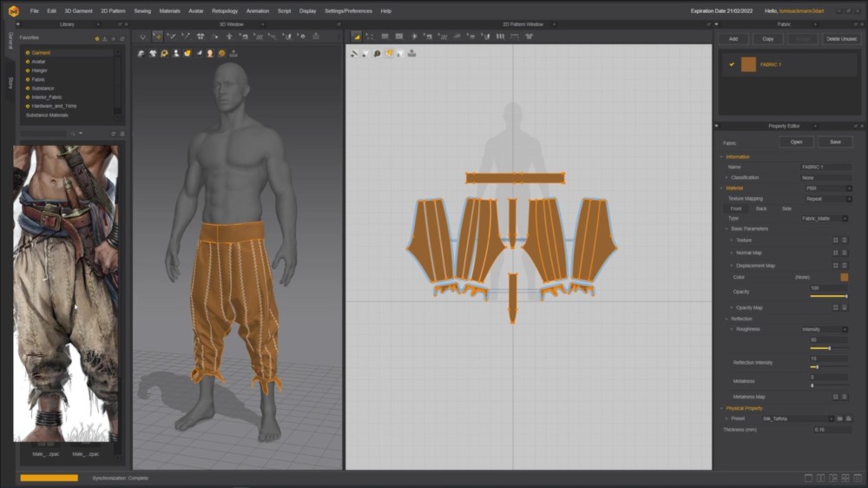Open the Type Fabric_Matte dropdown
The width and height of the screenshot is (868, 488).
[825, 219]
